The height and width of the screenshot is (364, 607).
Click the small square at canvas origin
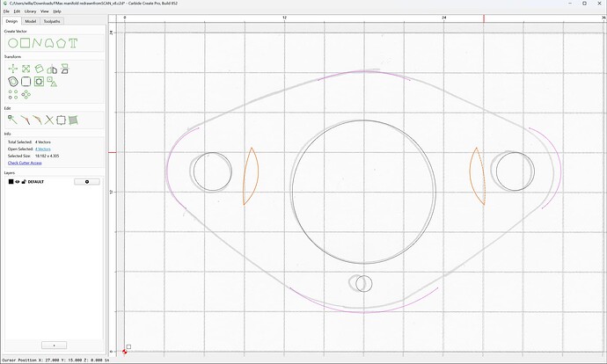[x=128, y=347]
